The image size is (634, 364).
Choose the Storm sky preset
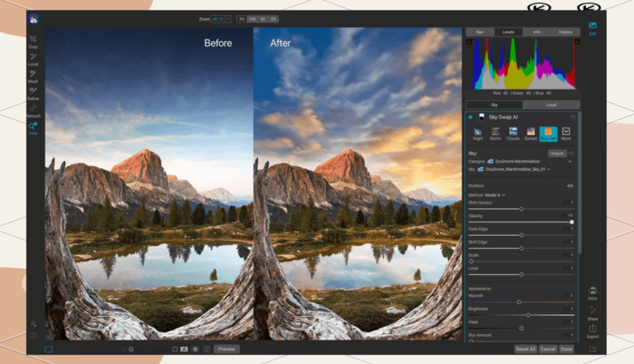(495, 134)
